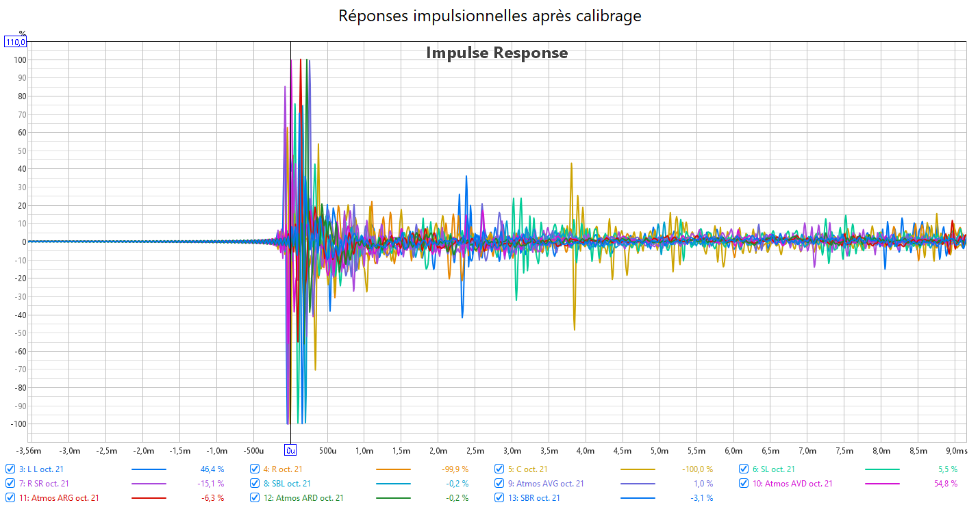The height and width of the screenshot is (520, 980).
Task: Click the magenta line swatch for Atmos AVD
Action: click(882, 484)
